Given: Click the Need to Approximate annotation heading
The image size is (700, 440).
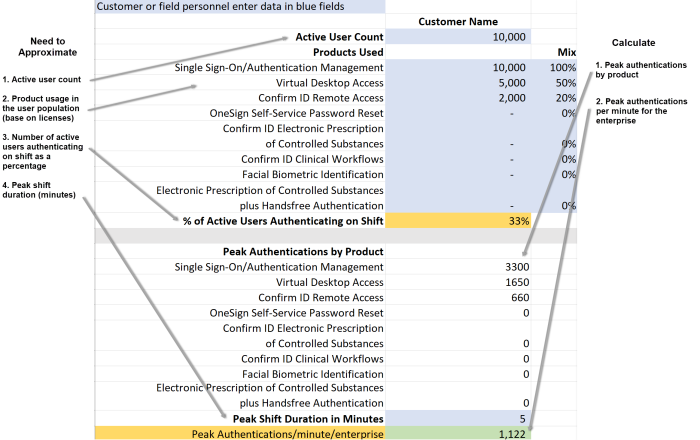Looking at the screenshot, I should pyautogui.click(x=41, y=48).
